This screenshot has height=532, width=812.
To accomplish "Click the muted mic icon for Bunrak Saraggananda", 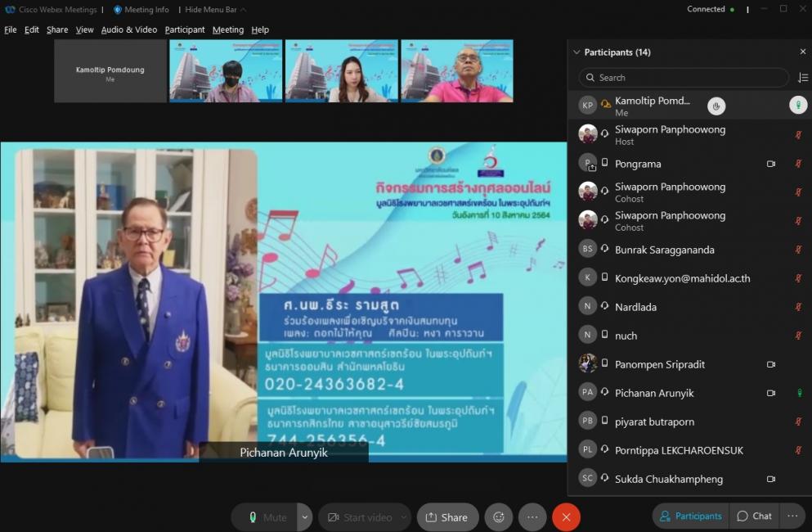I will (x=799, y=250).
